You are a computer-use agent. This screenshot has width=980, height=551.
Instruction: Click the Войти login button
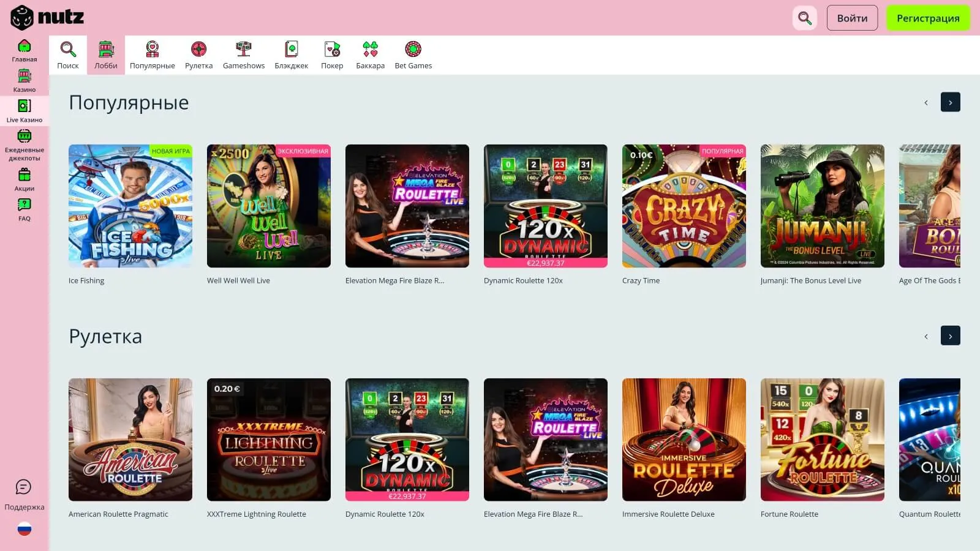point(852,18)
